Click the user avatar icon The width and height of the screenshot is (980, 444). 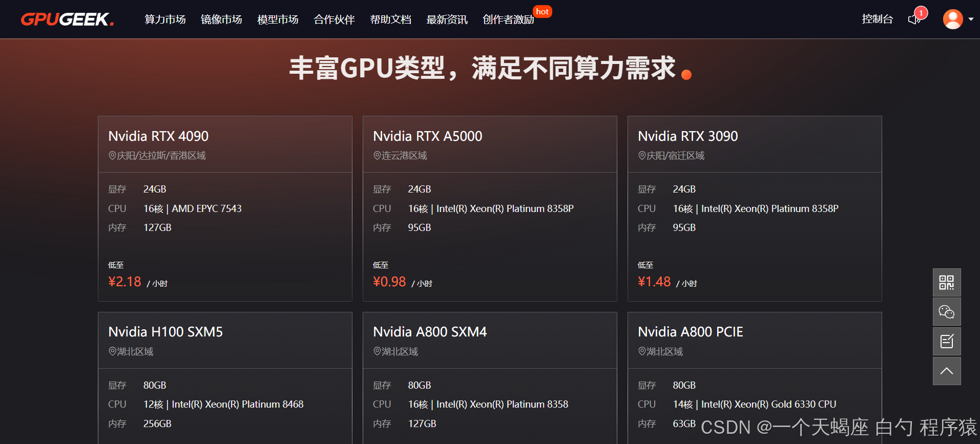pos(953,19)
